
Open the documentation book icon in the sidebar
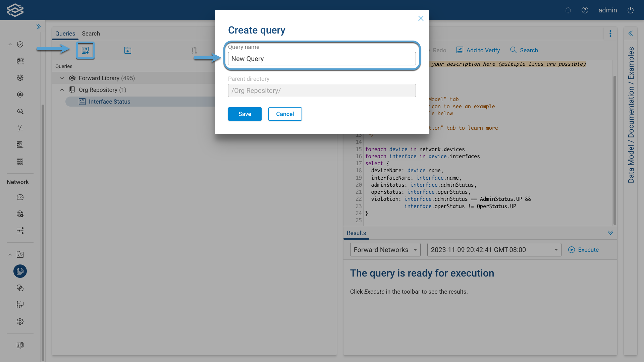click(x=20, y=345)
